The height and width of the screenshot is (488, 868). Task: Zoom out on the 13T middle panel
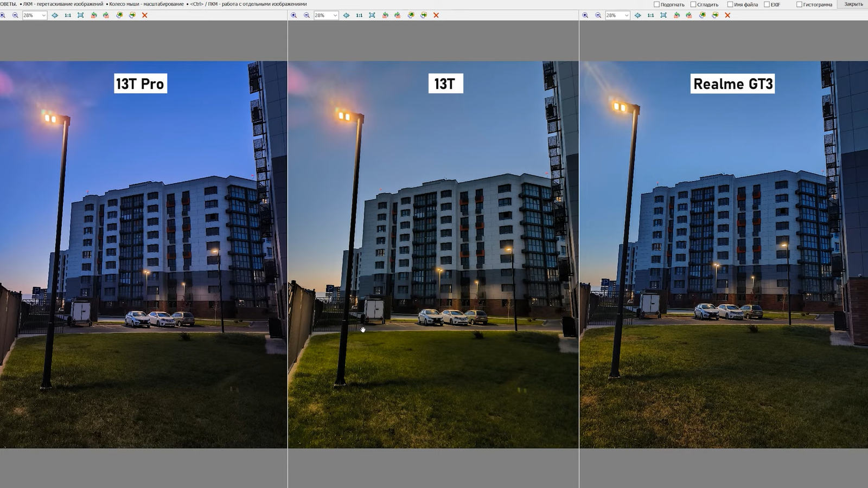coord(307,15)
